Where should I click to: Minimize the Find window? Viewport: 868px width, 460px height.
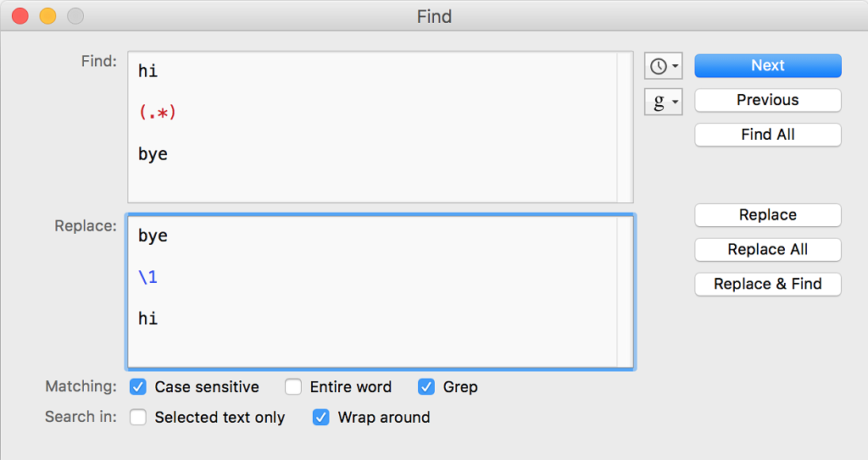[x=47, y=16]
